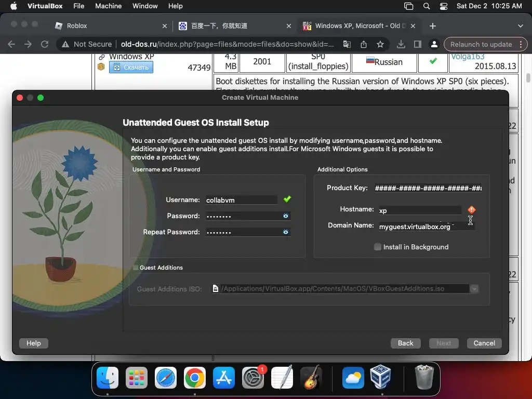Click the Help button in wizard
The image size is (532, 399).
coord(34,343)
